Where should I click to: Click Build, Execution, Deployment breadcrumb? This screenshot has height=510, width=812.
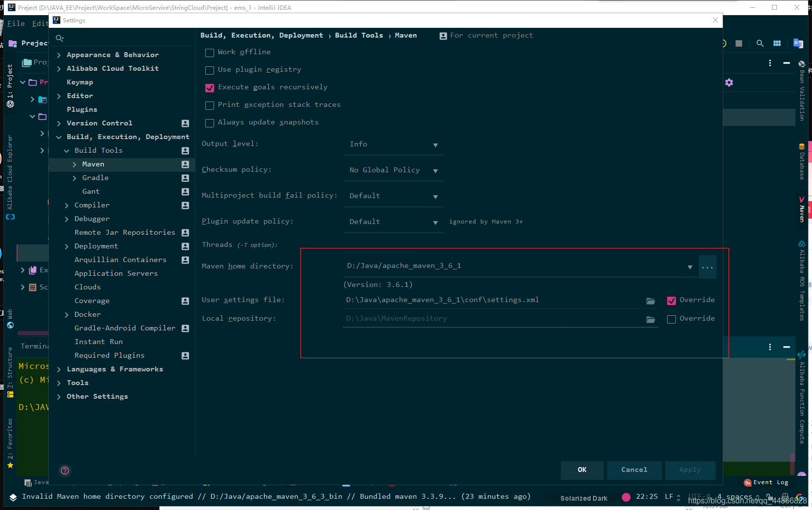pos(261,36)
